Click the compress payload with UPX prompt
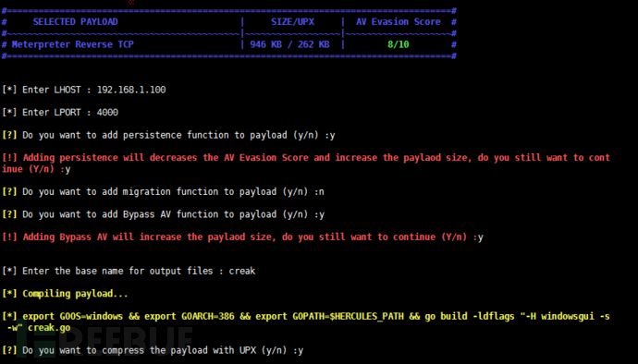Viewport: 638px width, 364px height. coord(153,350)
